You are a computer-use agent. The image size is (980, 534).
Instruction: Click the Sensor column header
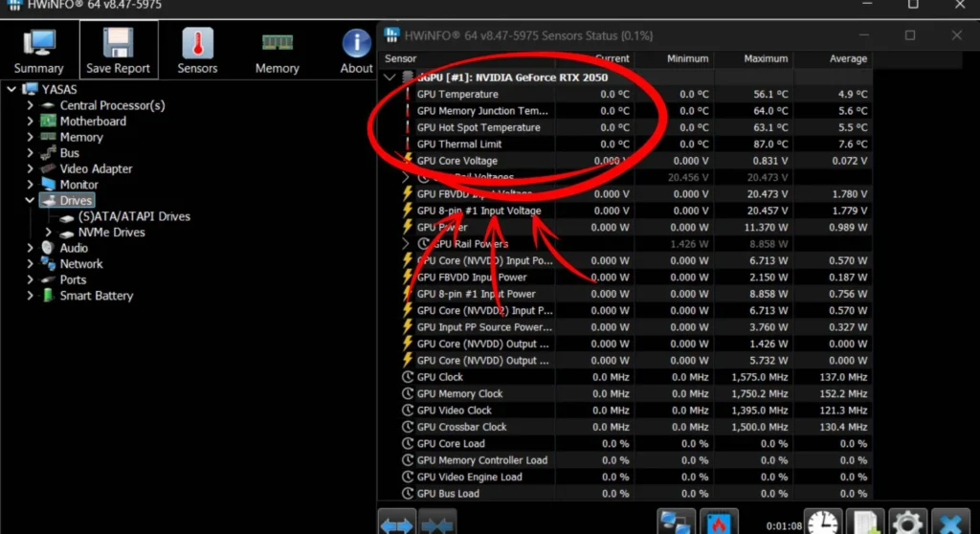click(401, 58)
